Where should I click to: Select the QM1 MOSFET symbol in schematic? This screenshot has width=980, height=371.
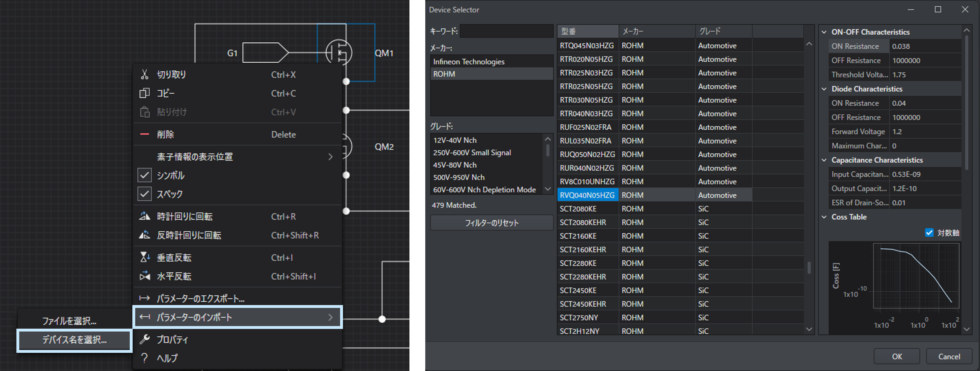coord(339,52)
